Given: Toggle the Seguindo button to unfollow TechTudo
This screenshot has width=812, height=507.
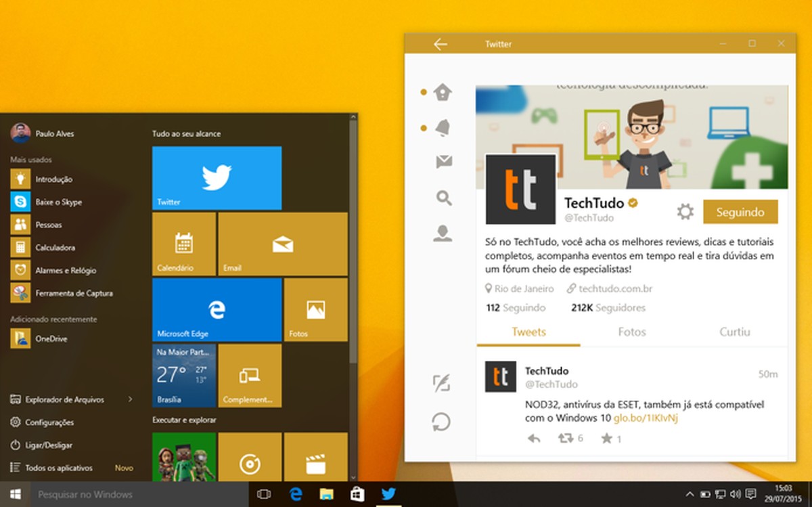Looking at the screenshot, I should (x=740, y=211).
